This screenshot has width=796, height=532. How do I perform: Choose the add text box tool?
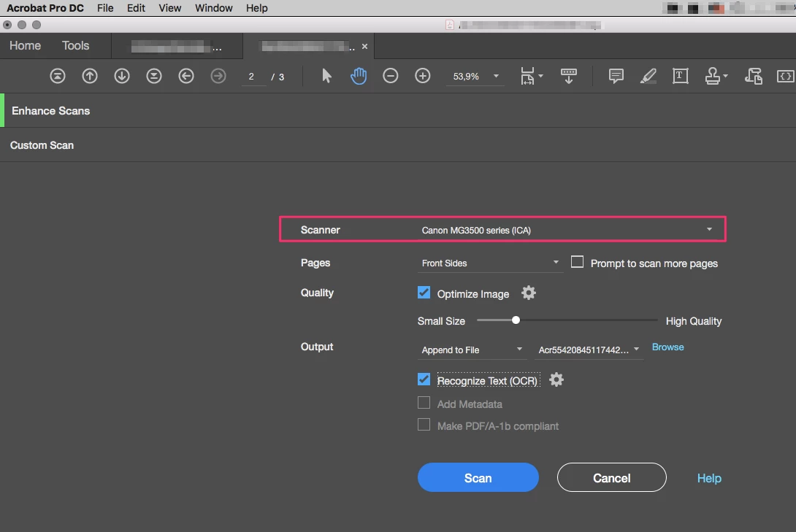click(681, 76)
